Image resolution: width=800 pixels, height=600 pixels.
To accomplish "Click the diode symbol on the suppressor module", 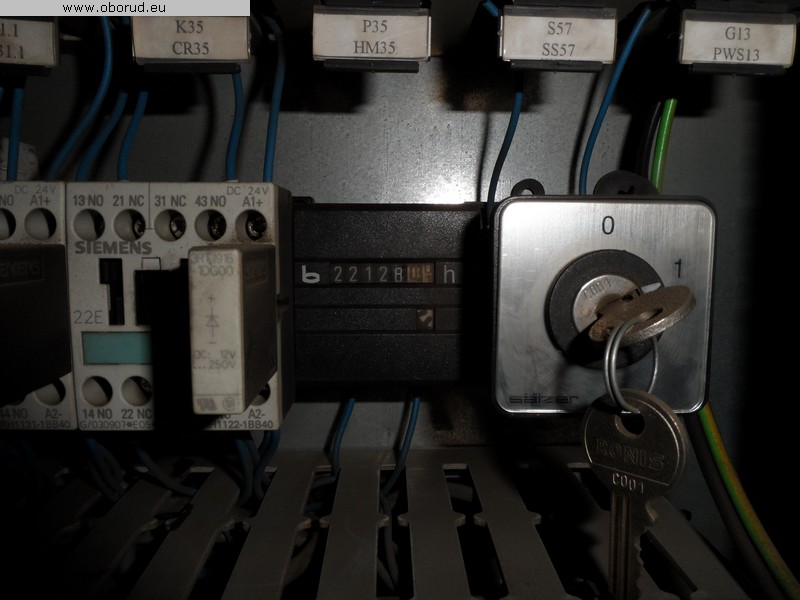I will 212,320.
